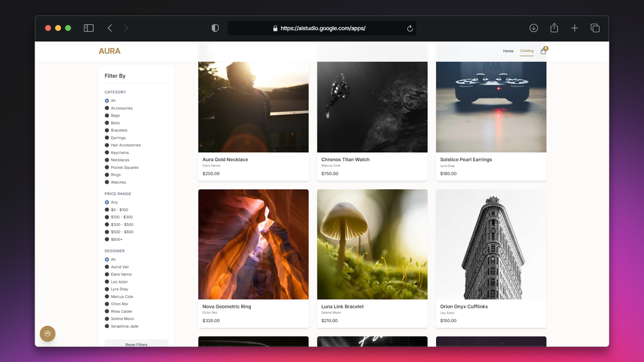Click the Orion Onyx Cufflinks product image
Image resolution: width=644 pixels, height=362 pixels.
tap(491, 244)
